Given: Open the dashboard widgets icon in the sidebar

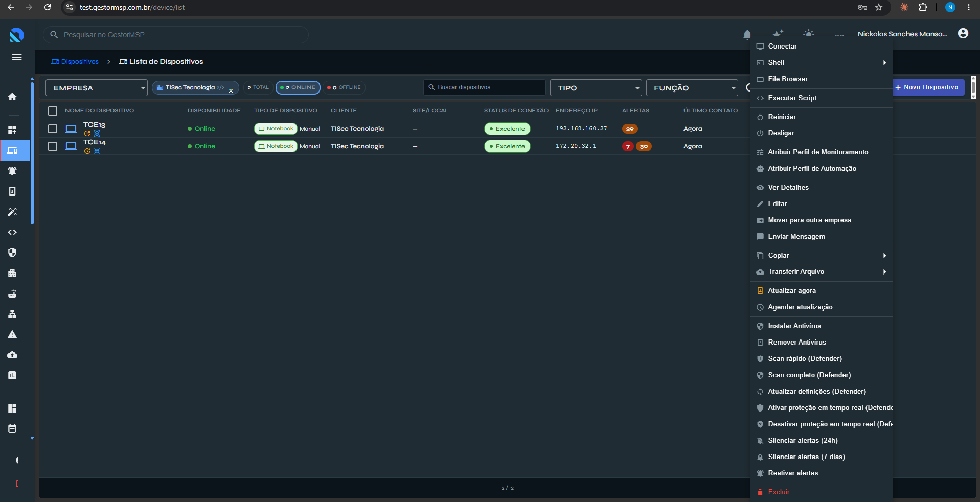Looking at the screenshot, I should pyautogui.click(x=12, y=130).
